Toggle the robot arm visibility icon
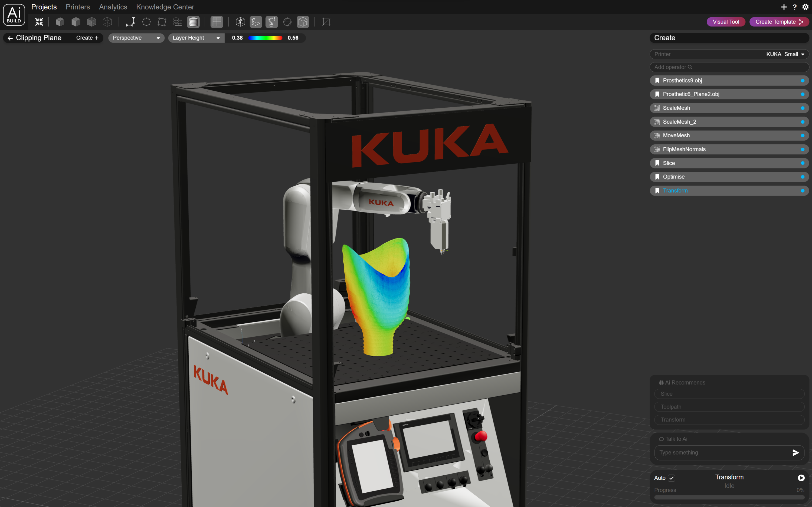Image resolution: width=812 pixels, height=507 pixels. pos(271,22)
